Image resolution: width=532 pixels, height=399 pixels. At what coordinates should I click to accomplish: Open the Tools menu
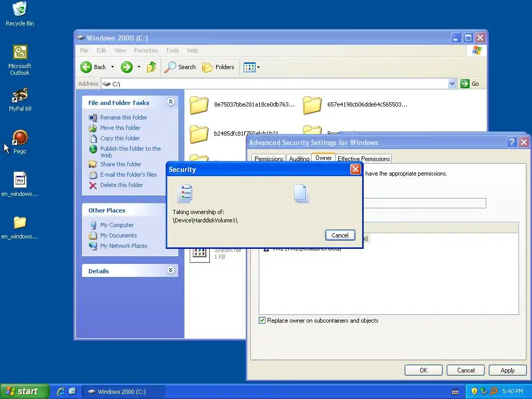[172, 50]
